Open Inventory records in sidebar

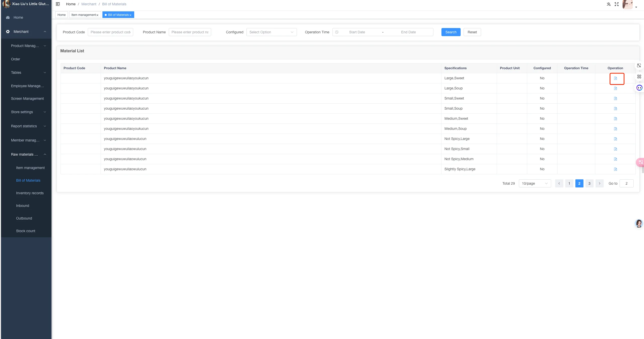pos(30,193)
